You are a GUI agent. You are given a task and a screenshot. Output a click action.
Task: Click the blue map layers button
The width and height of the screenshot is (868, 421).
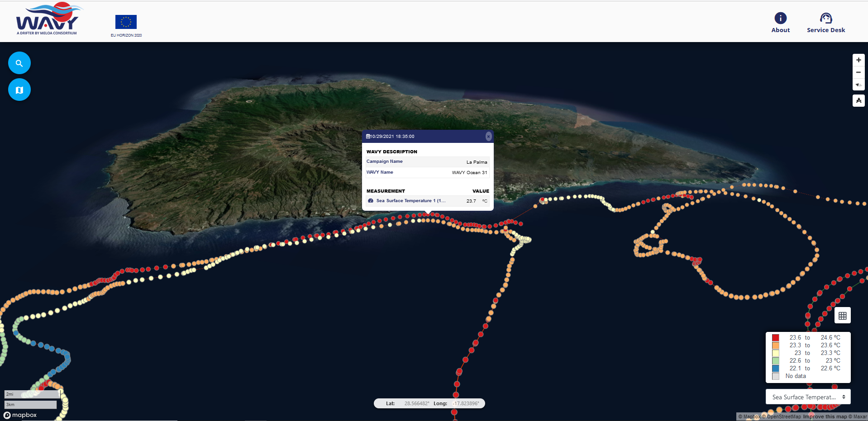[x=19, y=90]
